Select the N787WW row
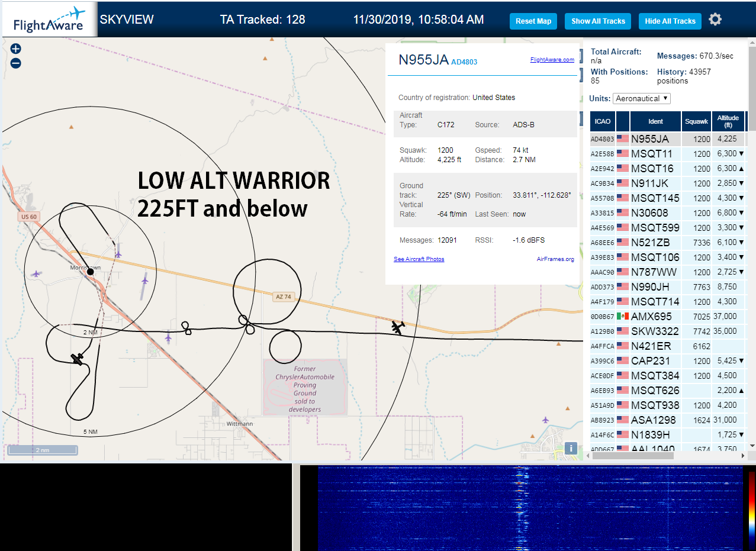 click(667, 272)
